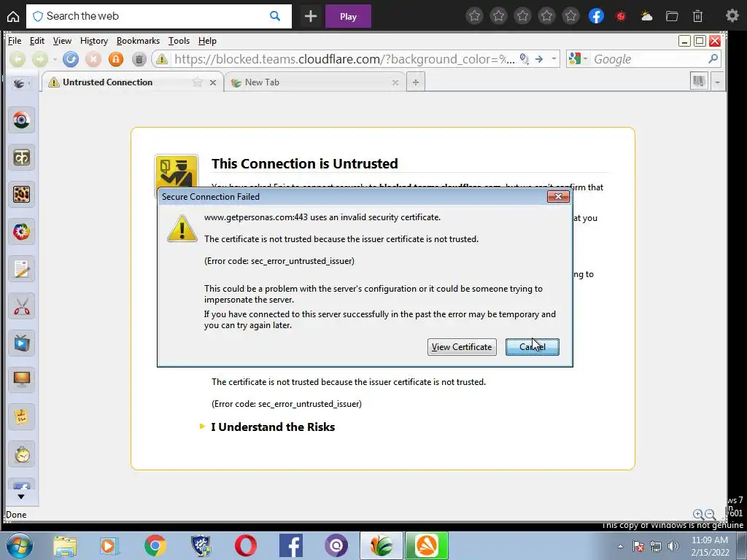Open the History menu
The width and height of the screenshot is (747, 560).
(x=94, y=41)
